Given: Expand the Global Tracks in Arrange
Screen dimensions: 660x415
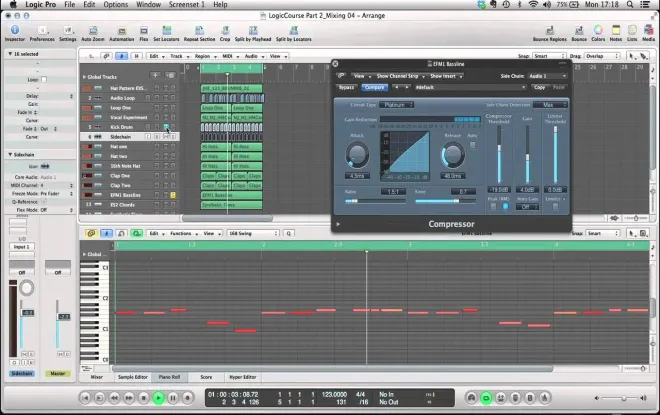Looking at the screenshot, I should tap(84, 77).
